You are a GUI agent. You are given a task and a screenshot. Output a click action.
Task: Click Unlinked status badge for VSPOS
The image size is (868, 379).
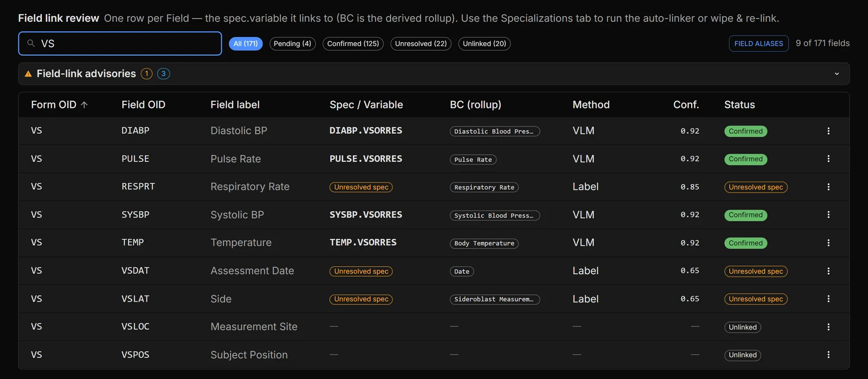pos(743,355)
